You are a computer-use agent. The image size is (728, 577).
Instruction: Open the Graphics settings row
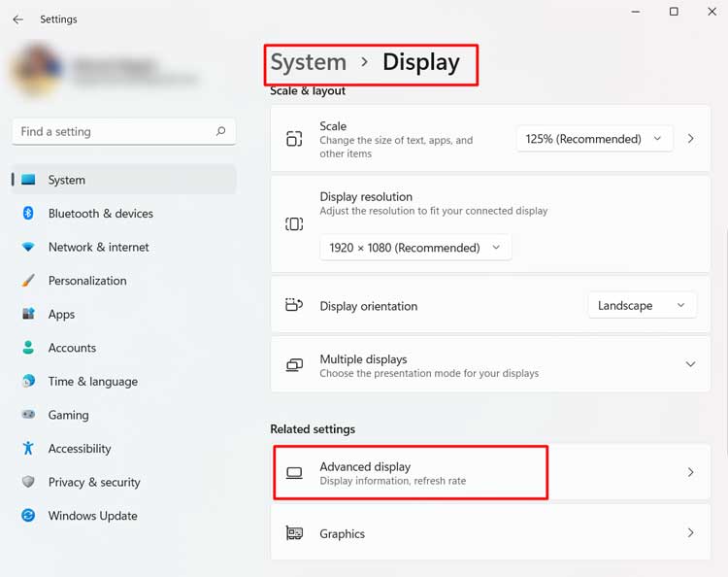point(490,533)
